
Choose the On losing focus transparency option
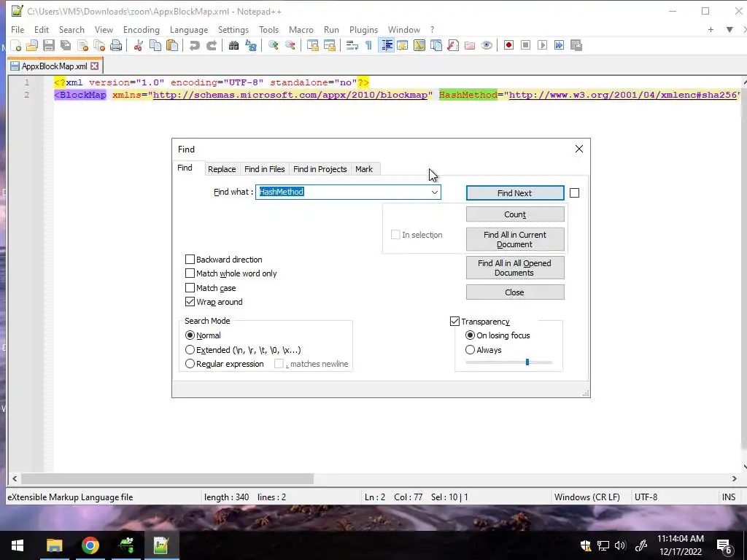(471, 335)
